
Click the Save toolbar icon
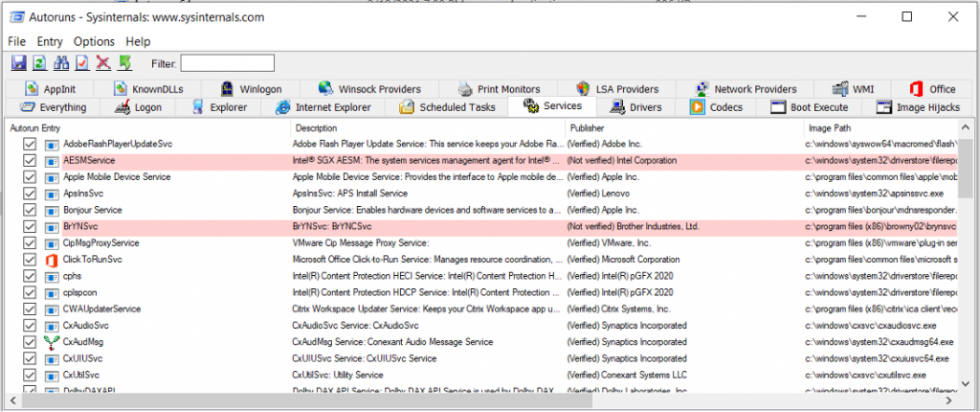click(19, 62)
